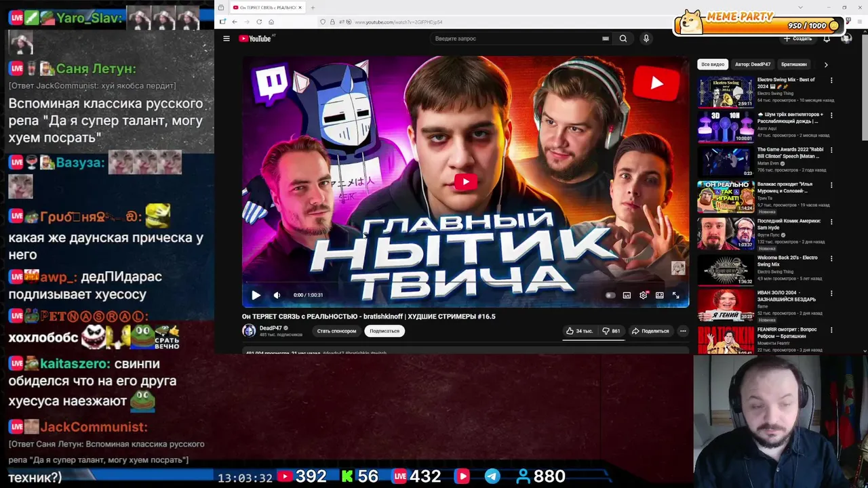Select the Автор: DeadP47 filter chip
This screenshot has width=868, height=488.
click(753, 64)
